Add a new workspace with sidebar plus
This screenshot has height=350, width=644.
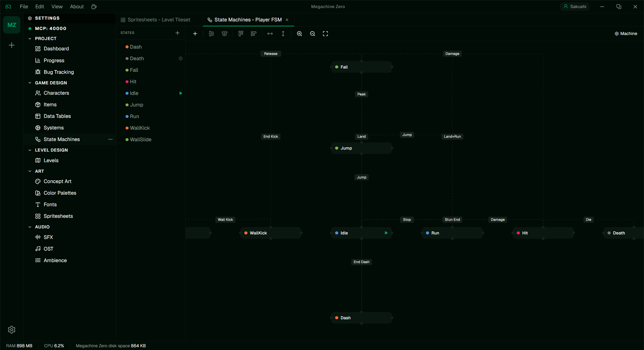point(12,45)
